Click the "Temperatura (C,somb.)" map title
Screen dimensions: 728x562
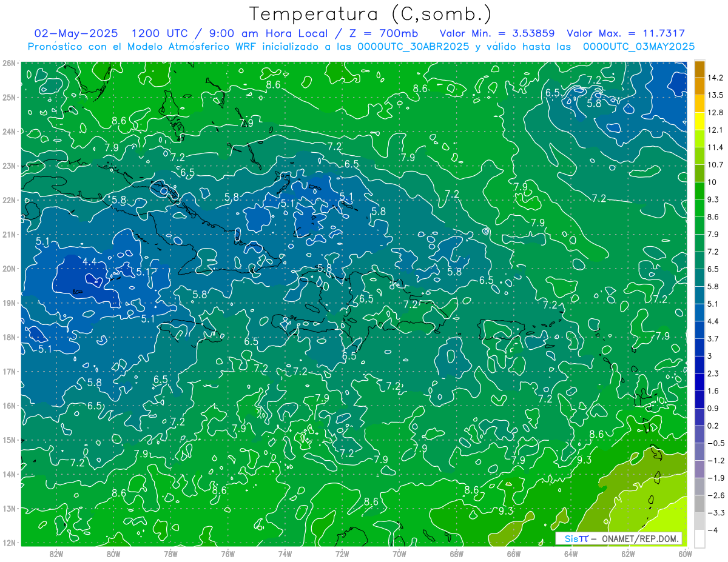(371, 13)
